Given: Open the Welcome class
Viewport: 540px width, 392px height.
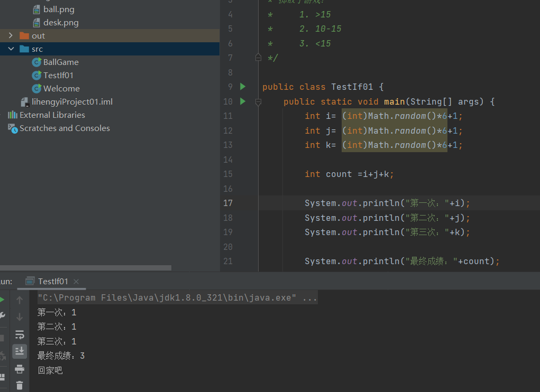Looking at the screenshot, I should pos(61,89).
